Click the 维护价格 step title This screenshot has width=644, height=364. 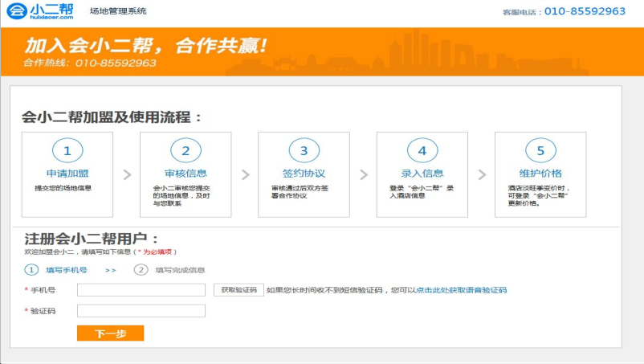540,174
